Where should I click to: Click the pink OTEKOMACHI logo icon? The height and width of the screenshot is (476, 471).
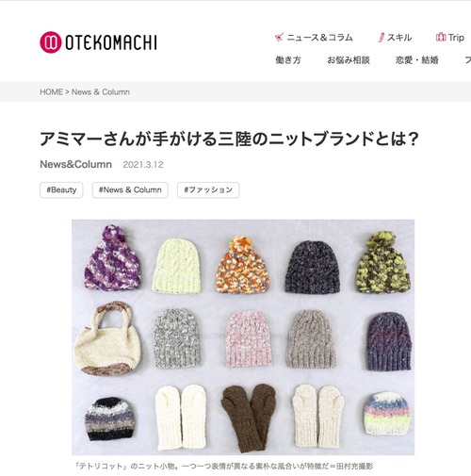(x=50, y=42)
